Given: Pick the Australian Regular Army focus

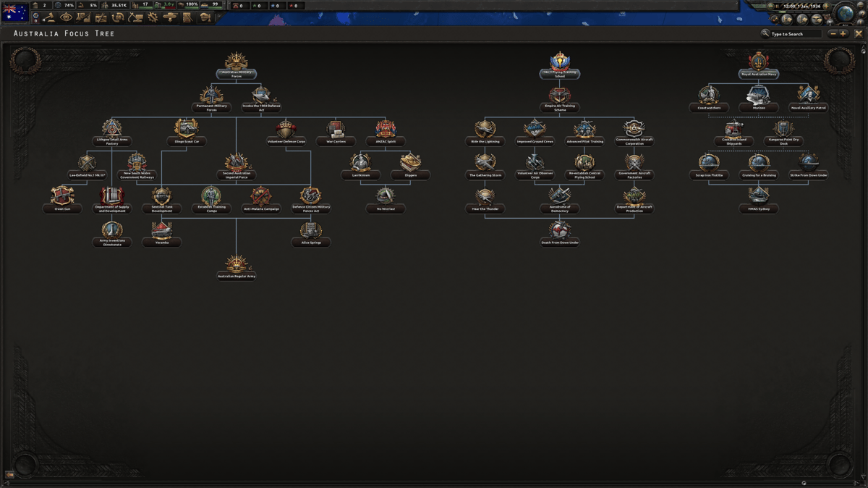Looking at the screenshot, I should 237,267.
